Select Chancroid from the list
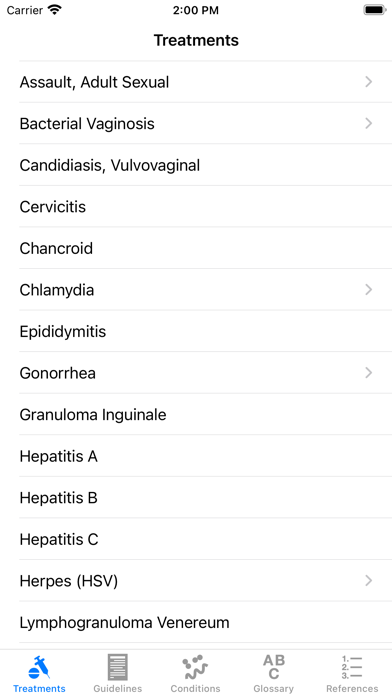392x696 pixels. point(206,248)
